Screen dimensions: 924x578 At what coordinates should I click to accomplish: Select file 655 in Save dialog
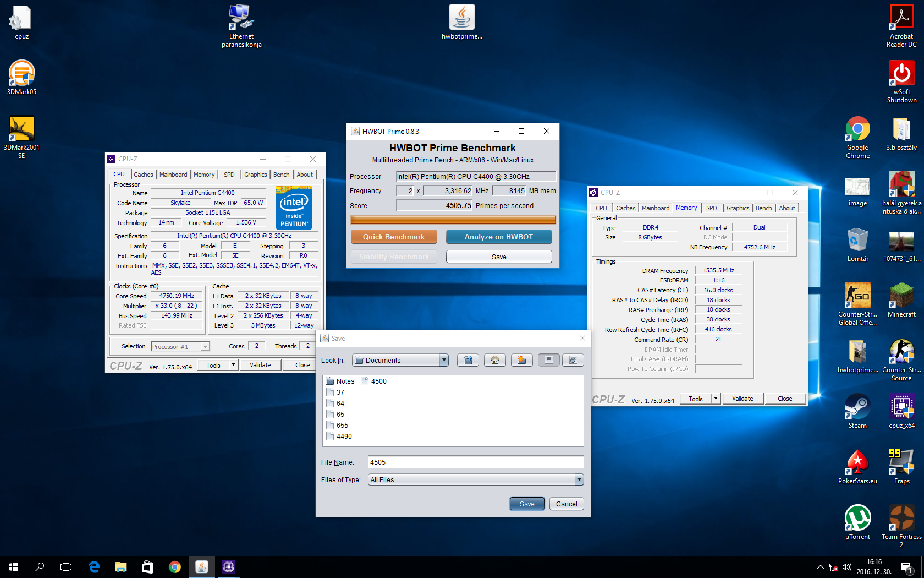tap(337, 425)
